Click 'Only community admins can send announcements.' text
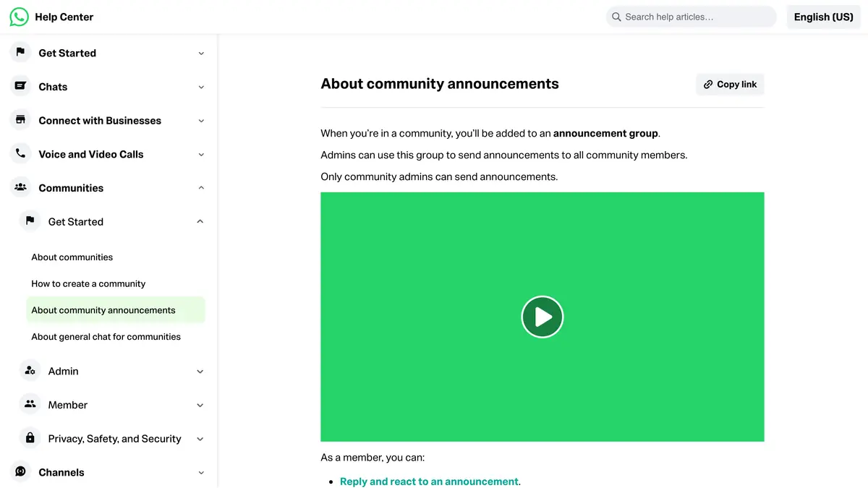The width and height of the screenshot is (868, 488). pyautogui.click(x=439, y=176)
